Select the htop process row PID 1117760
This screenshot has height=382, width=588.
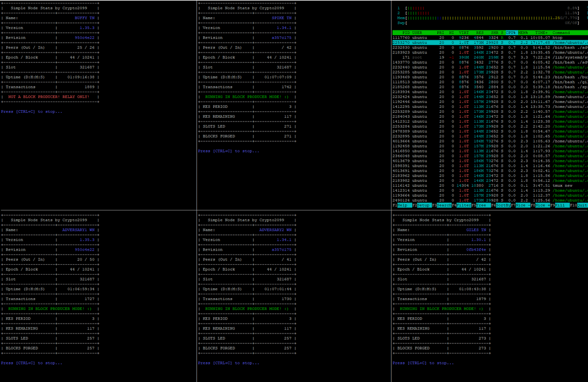[x=490, y=38]
